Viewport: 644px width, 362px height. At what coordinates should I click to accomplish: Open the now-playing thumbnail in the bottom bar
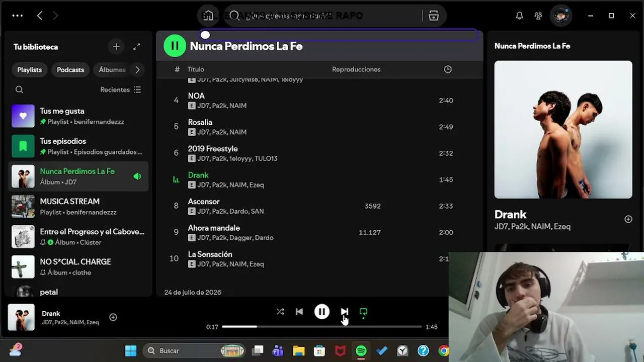tap(21, 317)
